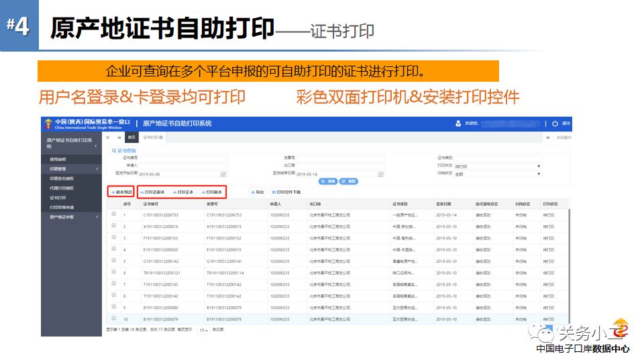Screen dimensions: 644x362
Task: Click the 查询 search button
Action: point(328,182)
